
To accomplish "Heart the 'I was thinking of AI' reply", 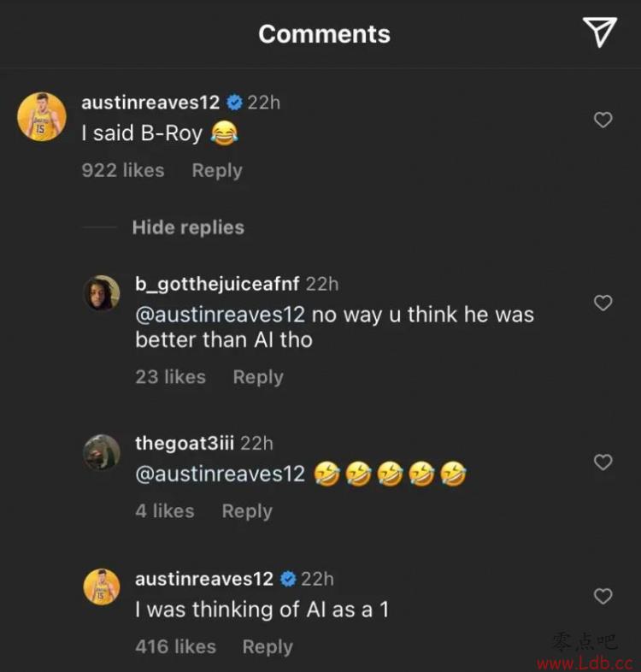I will pyautogui.click(x=603, y=596).
